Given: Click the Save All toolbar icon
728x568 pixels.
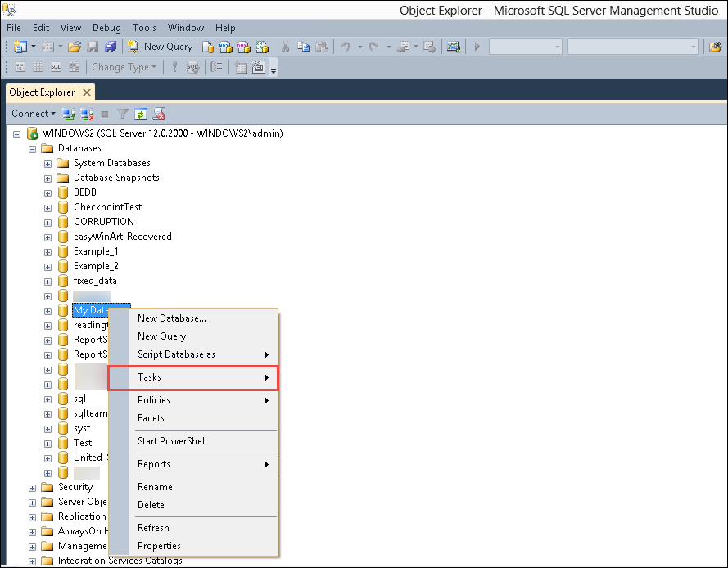Looking at the screenshot, I should pyautogui.click(x=111, y=47).
